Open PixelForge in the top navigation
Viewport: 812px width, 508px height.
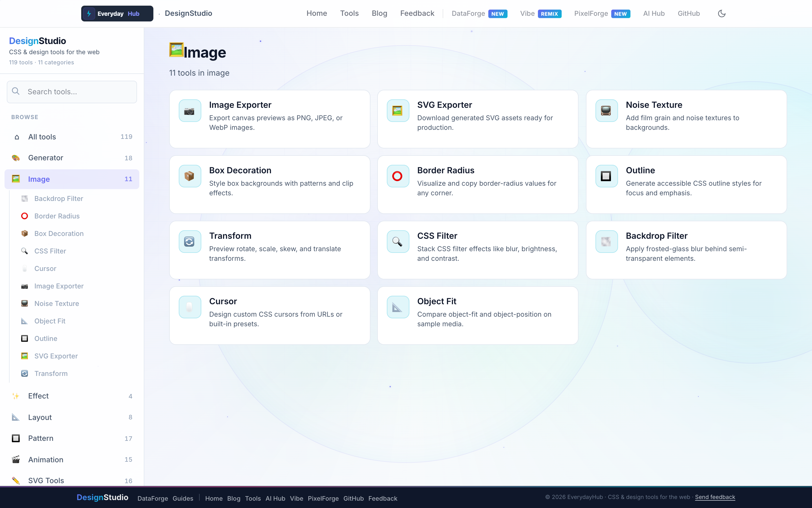point(602,14)
